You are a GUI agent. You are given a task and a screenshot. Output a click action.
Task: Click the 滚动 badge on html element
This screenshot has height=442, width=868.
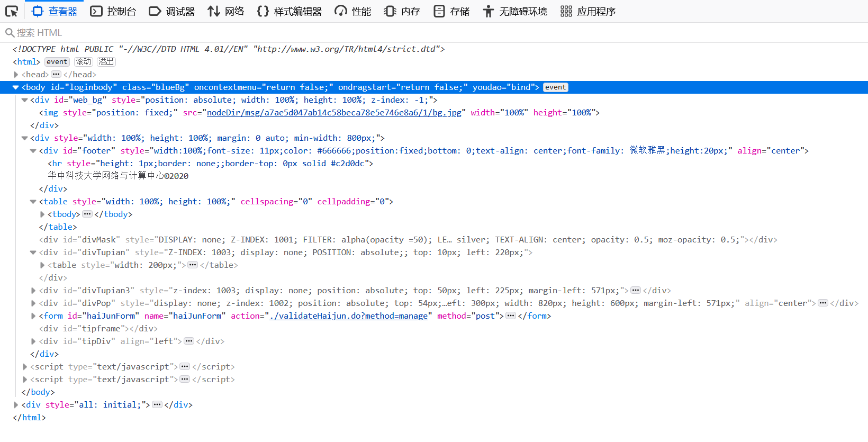click(84, 62)
